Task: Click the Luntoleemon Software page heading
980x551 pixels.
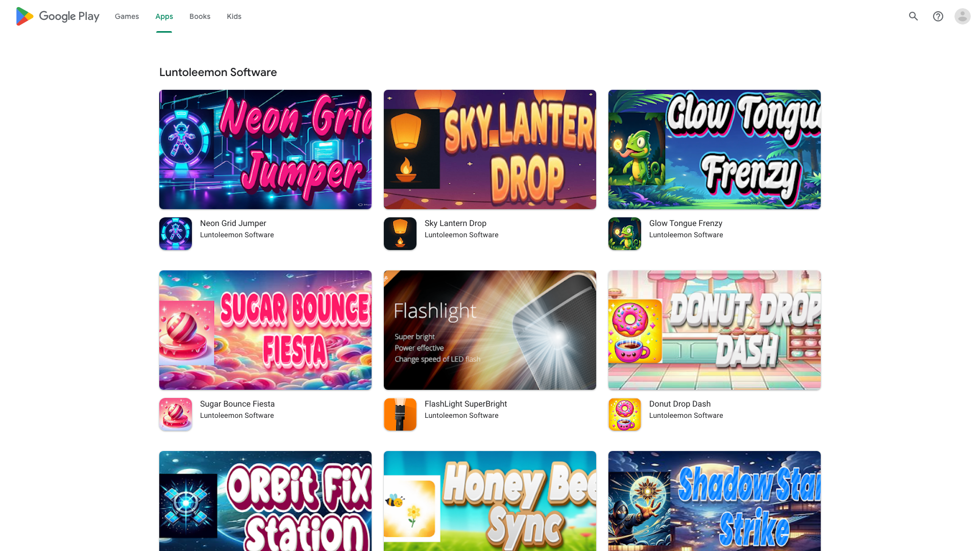Action: click(x=218, y=72)
